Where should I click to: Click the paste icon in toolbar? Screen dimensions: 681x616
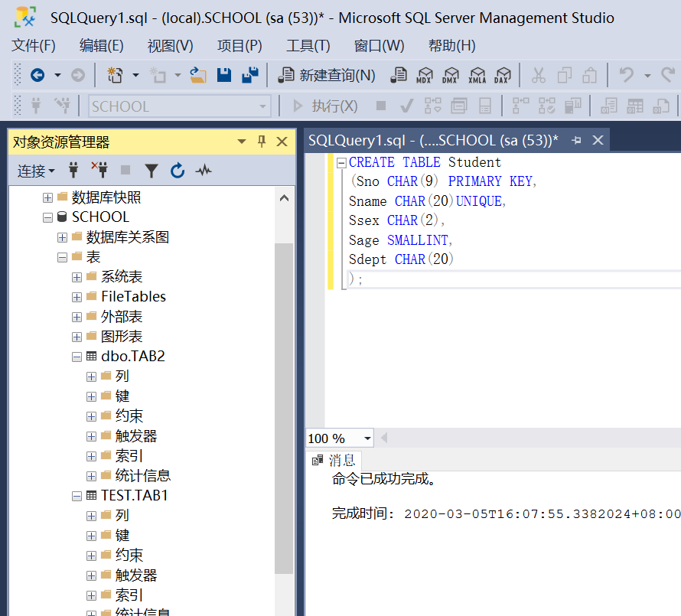pyautogui.click(x=589, y=75)
